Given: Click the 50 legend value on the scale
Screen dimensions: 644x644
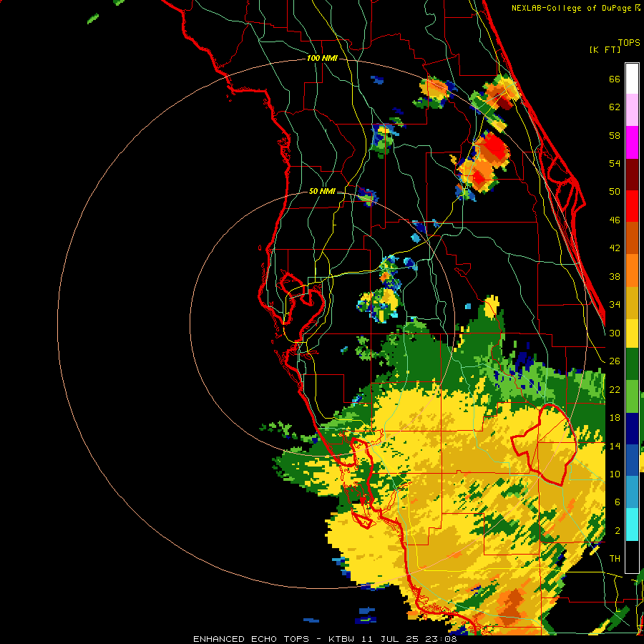Looking at the screenshot, I should click(x=615, y=192).
